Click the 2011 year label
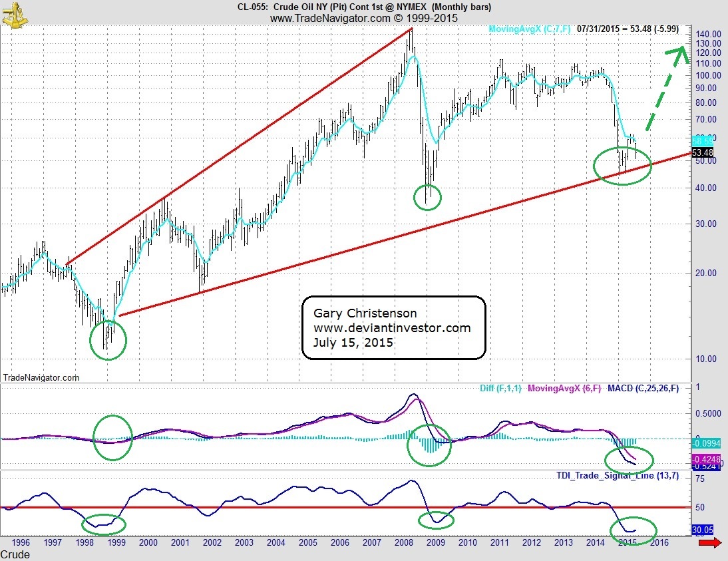 (x=500, y=542)
